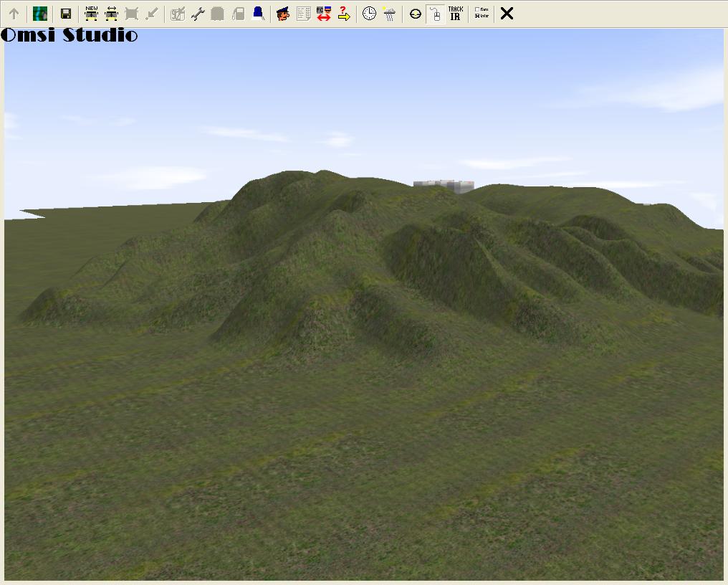Viewport: 728px width, 585px height.
Task: Click the map globe icon in toolbar
Action: click(40, 14)
